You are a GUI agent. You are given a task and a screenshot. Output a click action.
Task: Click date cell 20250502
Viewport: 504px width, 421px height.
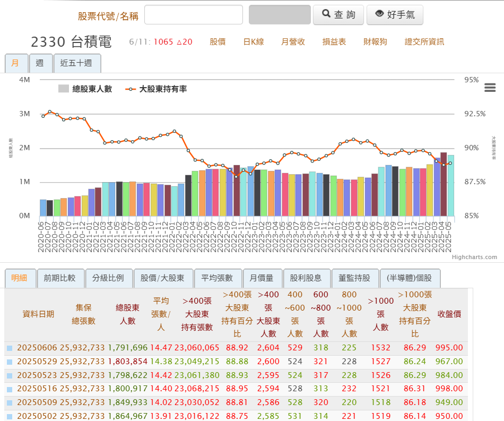(x=37, y=416)
